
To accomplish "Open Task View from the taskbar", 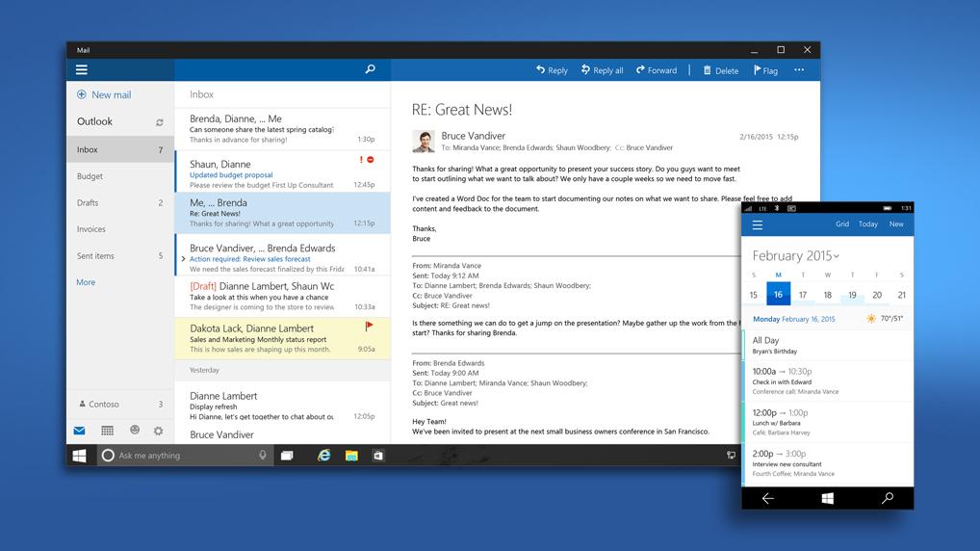I will point(287,456).
